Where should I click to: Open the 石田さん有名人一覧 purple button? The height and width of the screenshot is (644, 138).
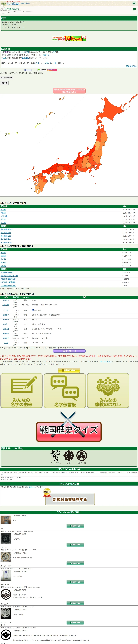coord(69,351)
